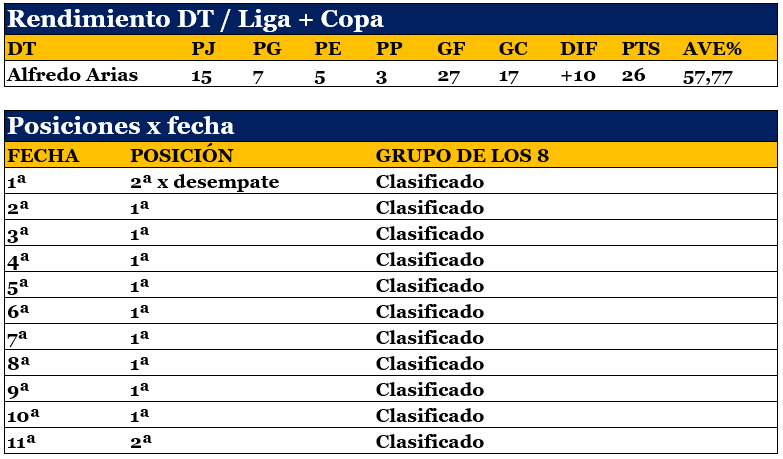
Task: Click the FECHA column header
Action: (43, 156)
